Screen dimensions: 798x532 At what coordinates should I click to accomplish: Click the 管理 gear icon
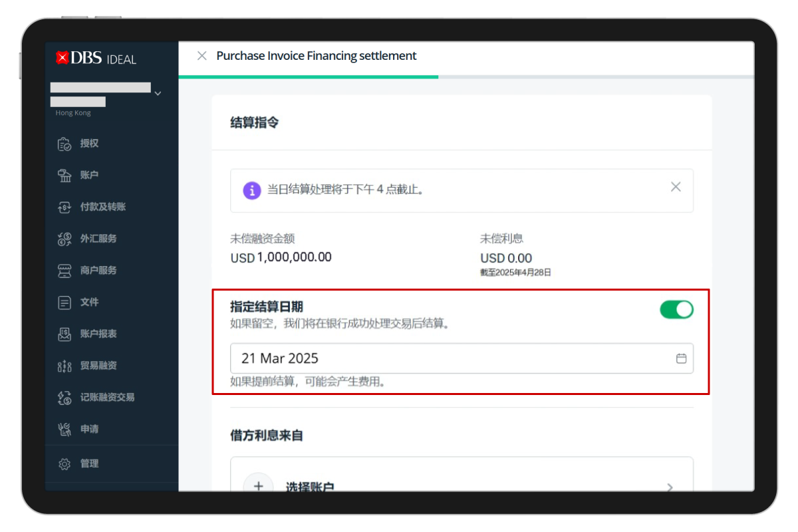(65, 464)
